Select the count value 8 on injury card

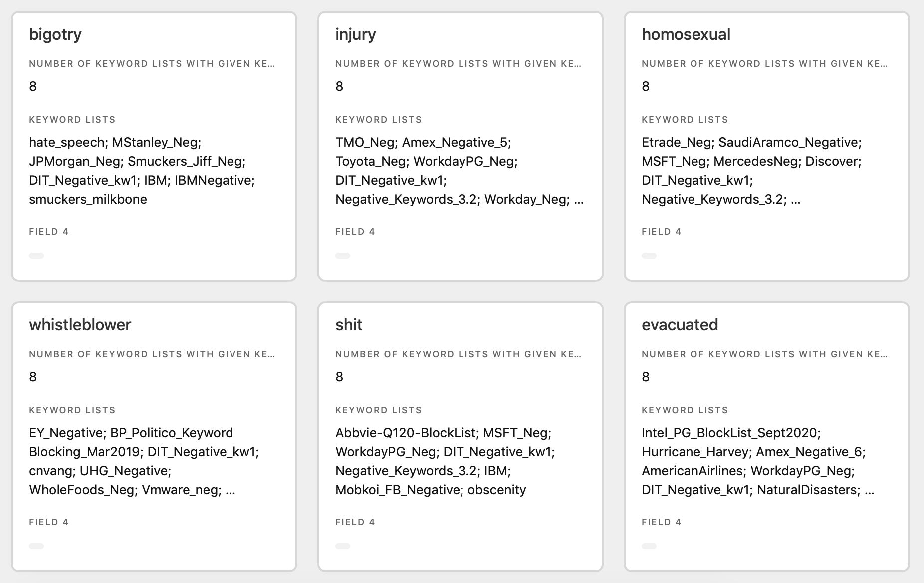[x=339, y=86]
